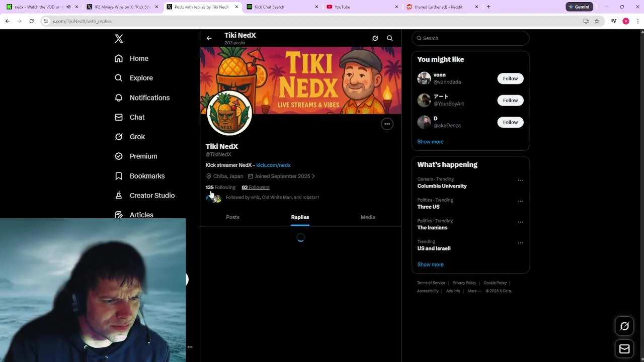Click the X logo in sidebar

pos(119,39)
